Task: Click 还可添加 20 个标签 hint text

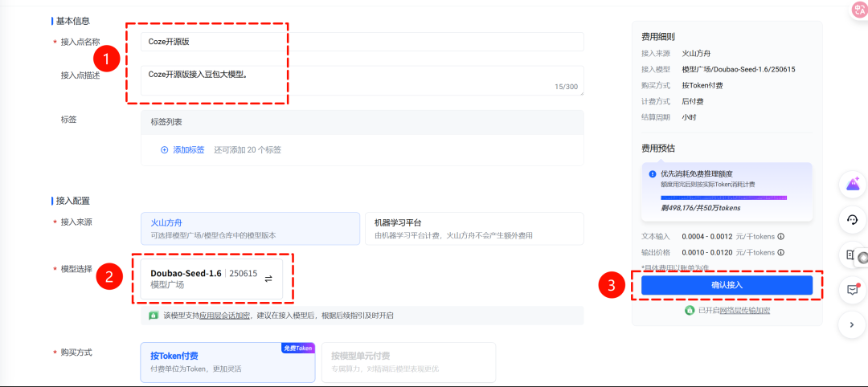Action: (x=248, y=150)
